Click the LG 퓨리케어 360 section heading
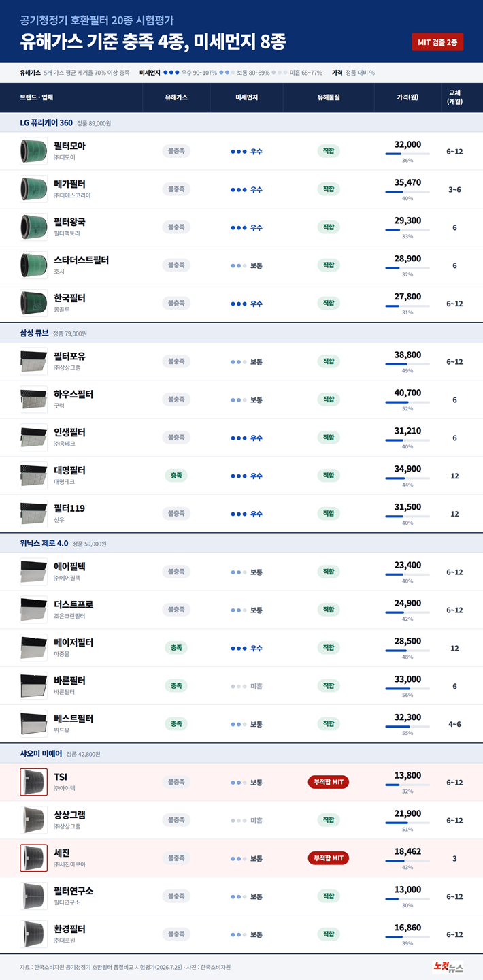The image size is (483, 980). click(x=46, y=123)
